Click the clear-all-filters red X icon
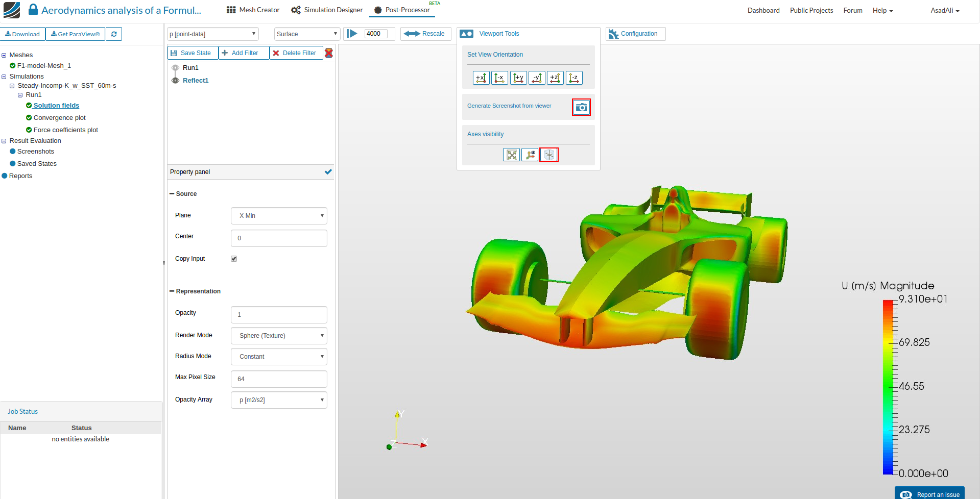Viewport: 980px width, 499px height. (329, 53)
